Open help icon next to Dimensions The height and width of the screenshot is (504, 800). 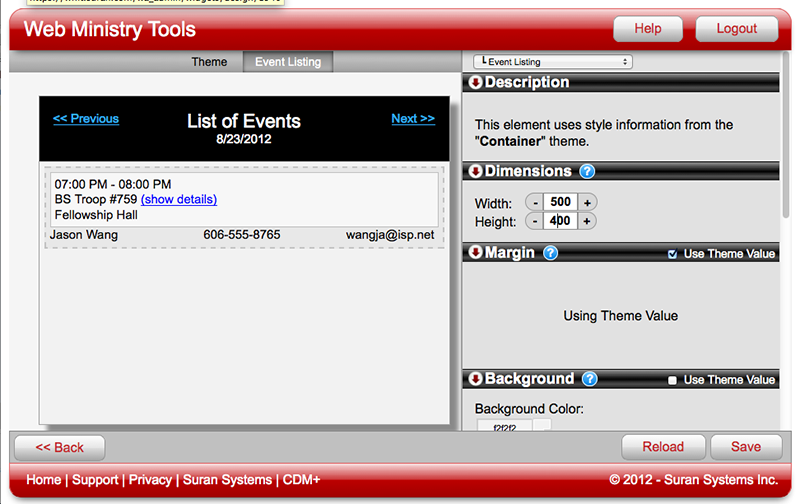[587, 172]
